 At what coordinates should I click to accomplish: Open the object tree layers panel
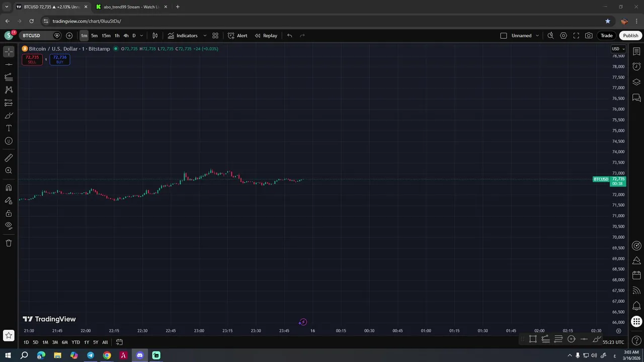click(x=636, y=82)
